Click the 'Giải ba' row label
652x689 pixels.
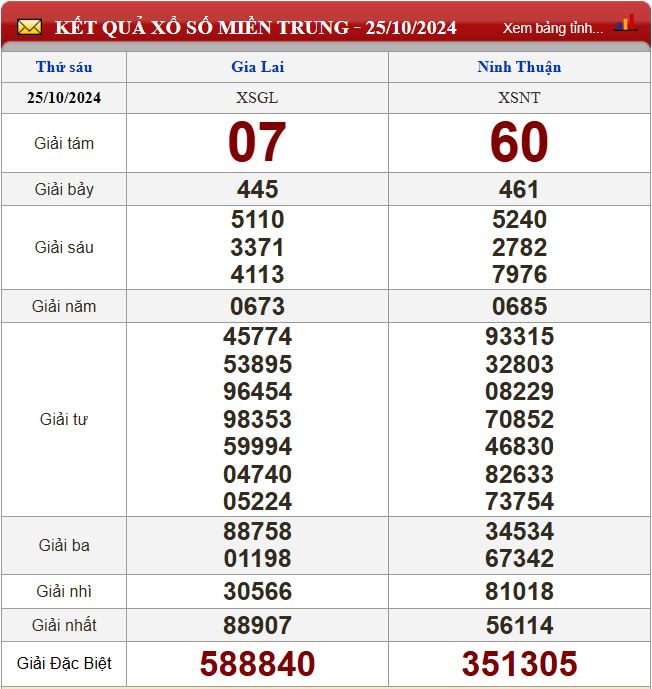(x=64, y=545)
